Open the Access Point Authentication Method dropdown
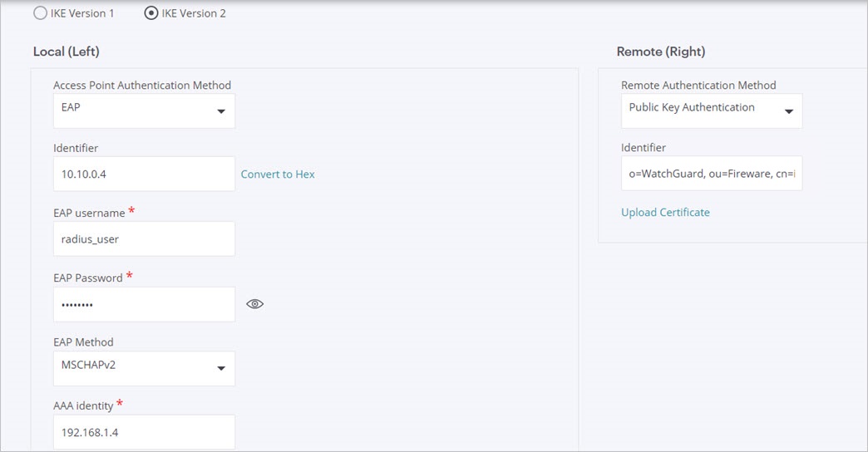Viewport: 868px width, 452px height. click(144, 111)
